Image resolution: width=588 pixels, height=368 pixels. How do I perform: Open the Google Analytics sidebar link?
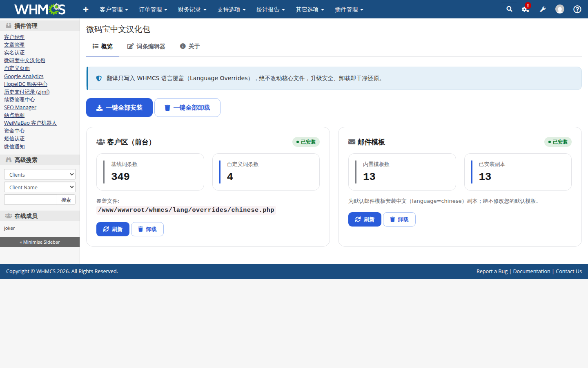click(x=24, y=76)
